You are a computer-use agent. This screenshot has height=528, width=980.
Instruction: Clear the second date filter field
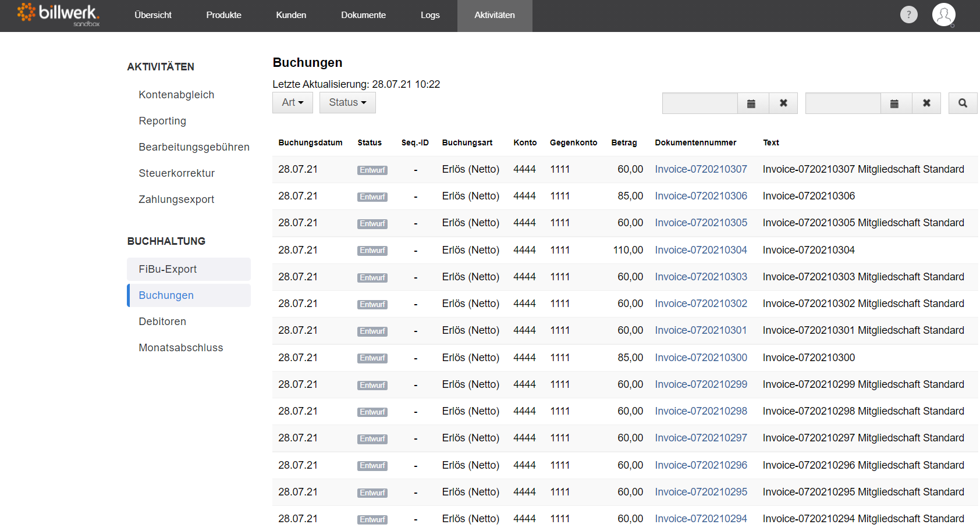[926, 104]
